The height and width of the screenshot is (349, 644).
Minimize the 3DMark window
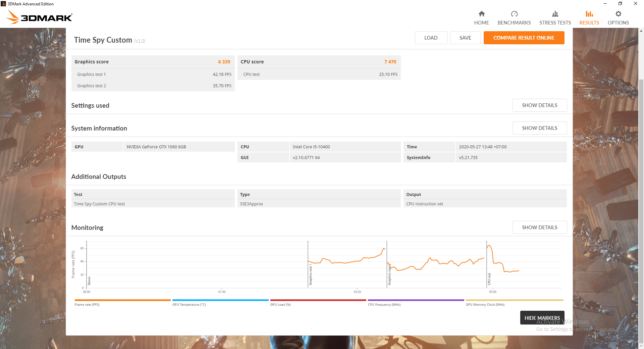tap(605, 4)
